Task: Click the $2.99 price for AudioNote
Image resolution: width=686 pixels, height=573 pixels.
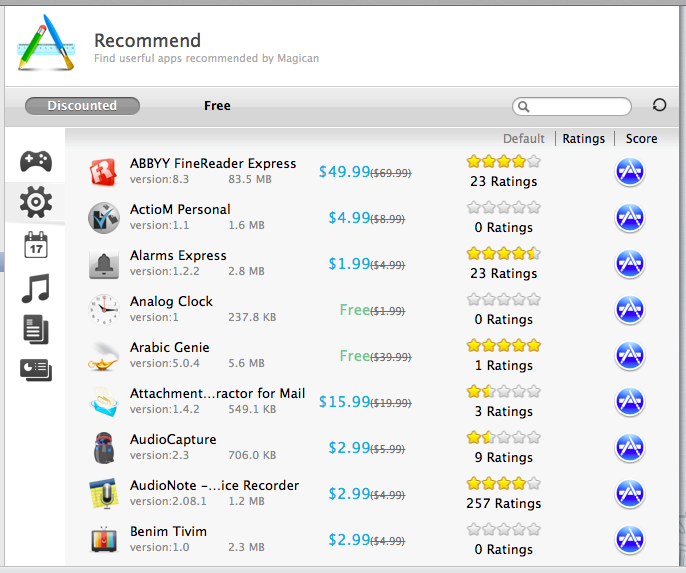Action: pos(350,494)
